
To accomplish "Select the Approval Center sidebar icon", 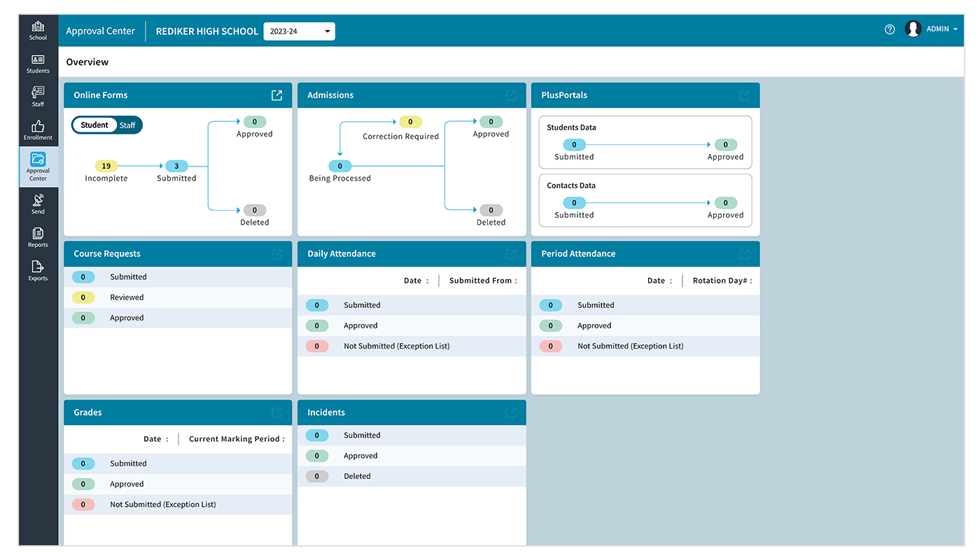I will point(38,166).
